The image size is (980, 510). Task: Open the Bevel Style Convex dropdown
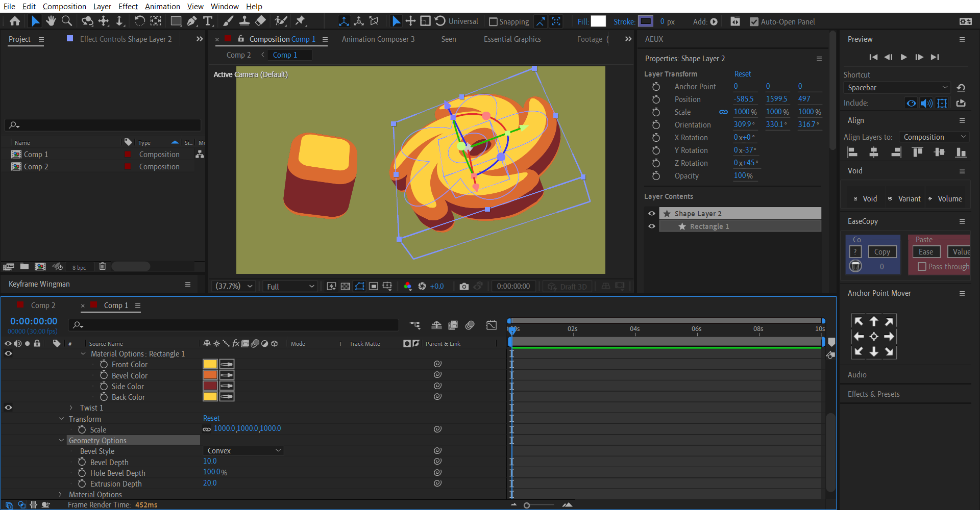(x=243, y=450)
